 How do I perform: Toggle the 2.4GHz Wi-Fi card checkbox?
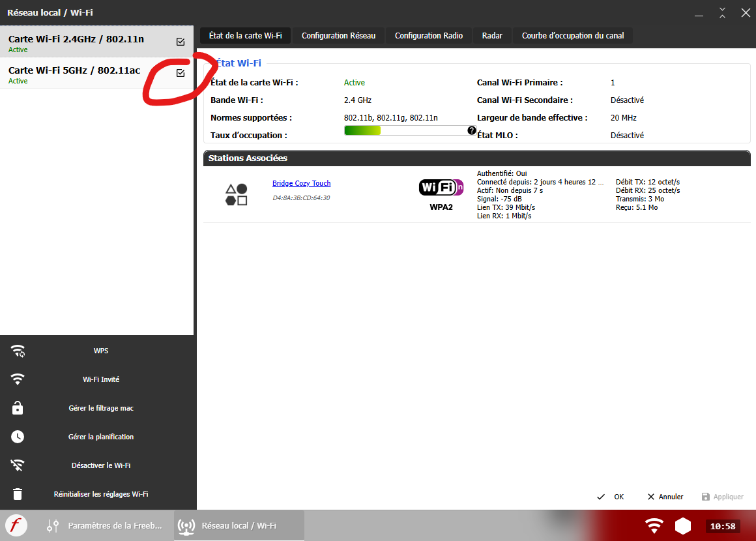tap(181, 42)
